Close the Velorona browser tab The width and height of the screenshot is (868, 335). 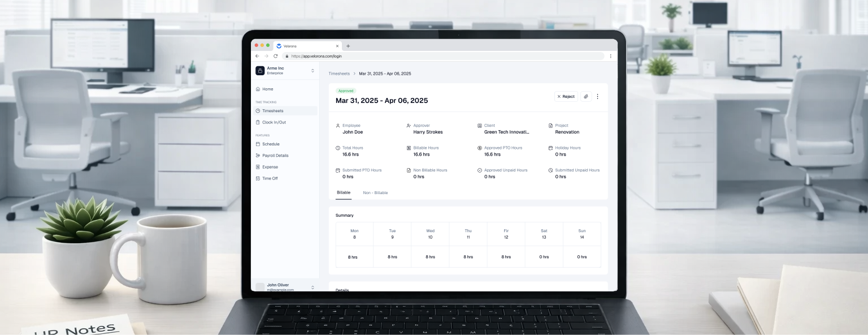[337, 46]
